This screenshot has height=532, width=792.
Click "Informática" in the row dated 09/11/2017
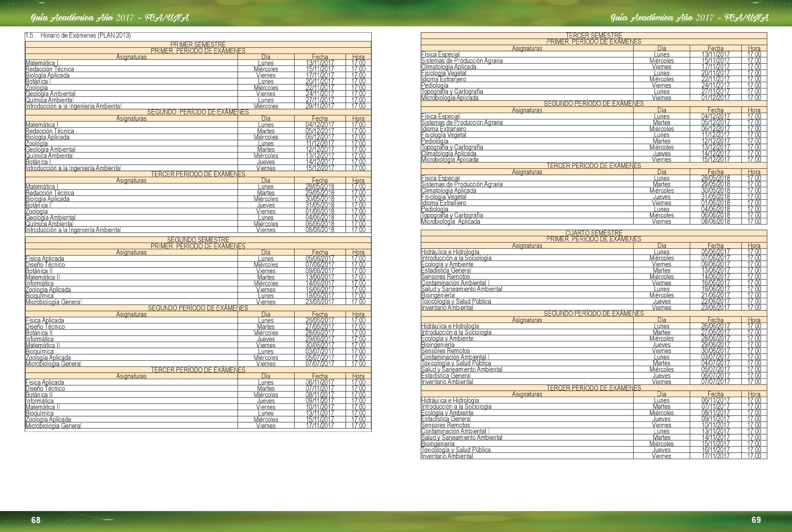[39, 401]
